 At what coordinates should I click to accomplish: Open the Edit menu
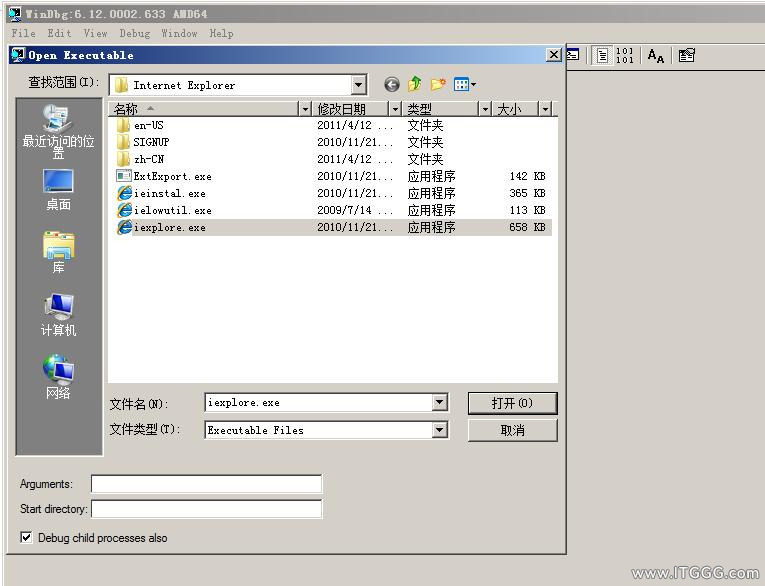pos(59,33)
